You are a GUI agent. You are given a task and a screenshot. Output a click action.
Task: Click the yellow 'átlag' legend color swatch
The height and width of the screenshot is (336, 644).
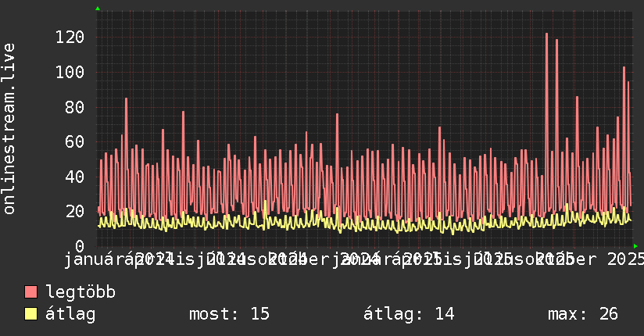(x=30, y=314)
